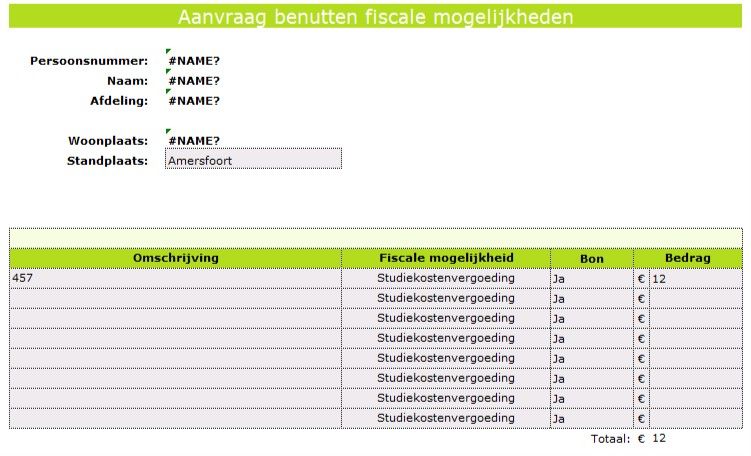Click the Omschrijving column header
751x456 pixels.
(x=175, y=258)
